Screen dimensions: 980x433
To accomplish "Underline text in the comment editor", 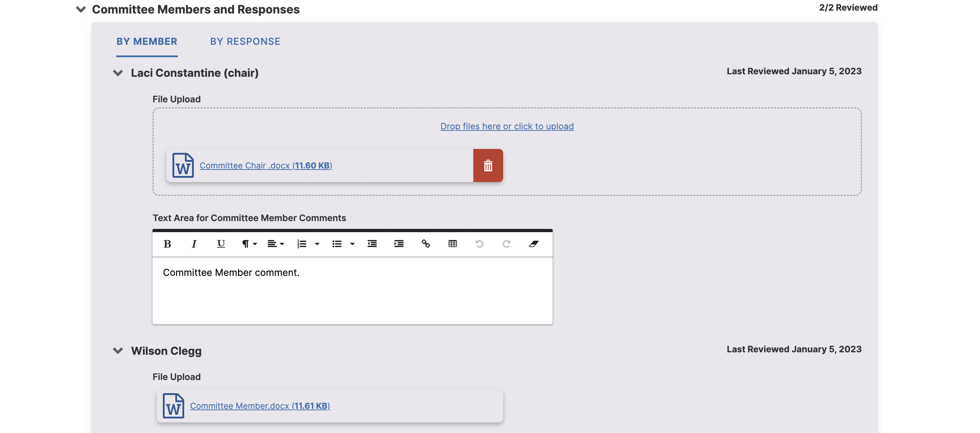I will 221,244.
